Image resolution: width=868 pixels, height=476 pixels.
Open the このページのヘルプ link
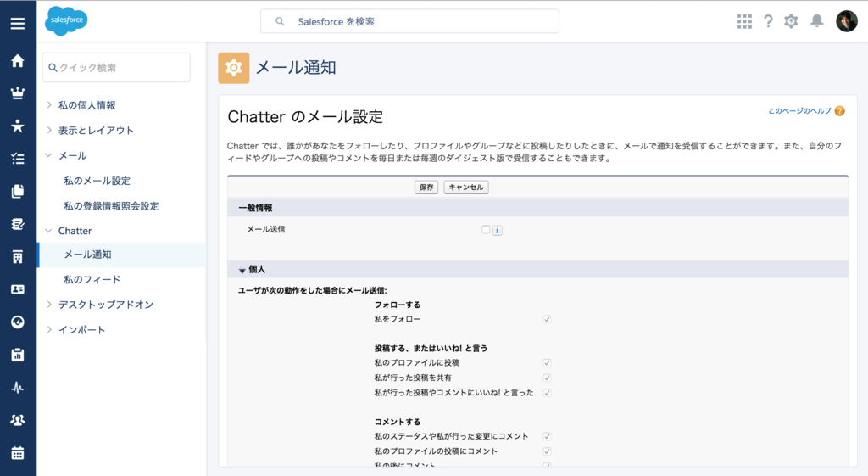tap(799, 111)
